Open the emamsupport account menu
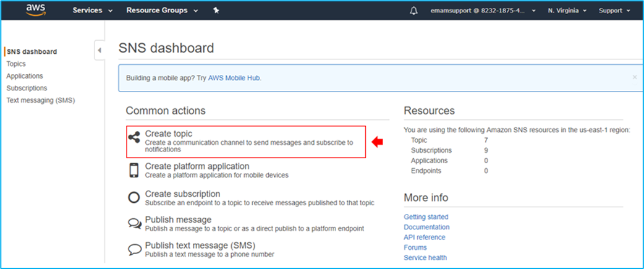 click(x=483, y=11)
